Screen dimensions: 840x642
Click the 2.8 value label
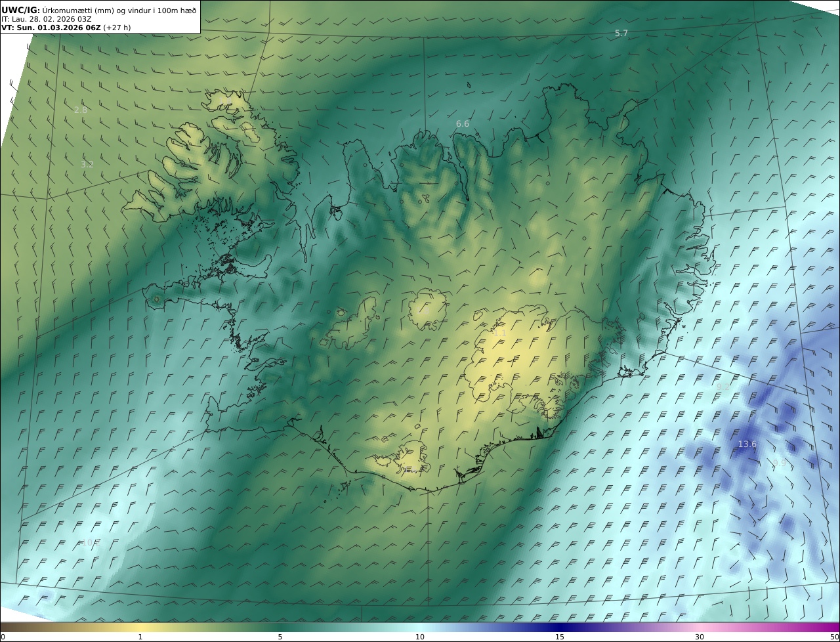pyautogui.click(x=80, y=110)
